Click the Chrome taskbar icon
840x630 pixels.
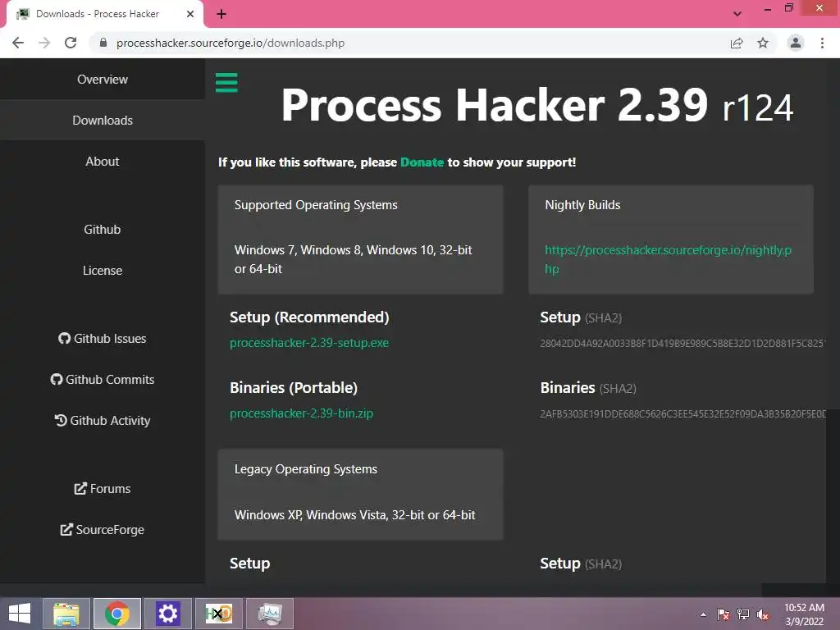(x=117, y=614)
